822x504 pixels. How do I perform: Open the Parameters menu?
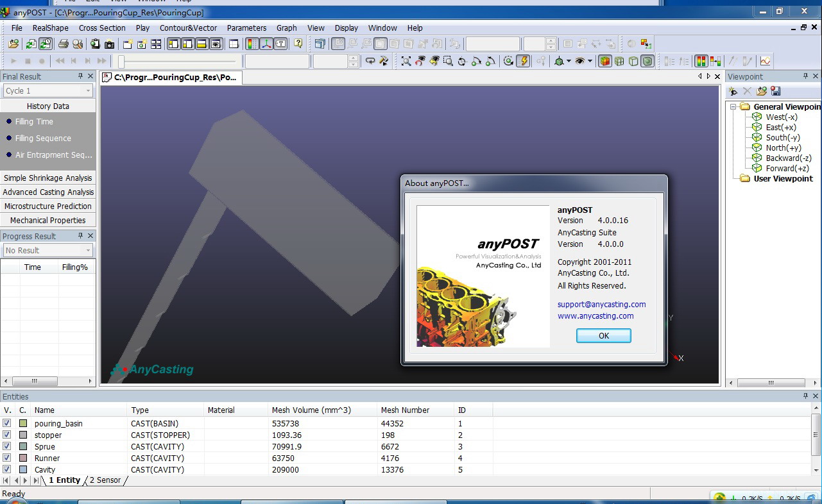[x=246, y=28]
